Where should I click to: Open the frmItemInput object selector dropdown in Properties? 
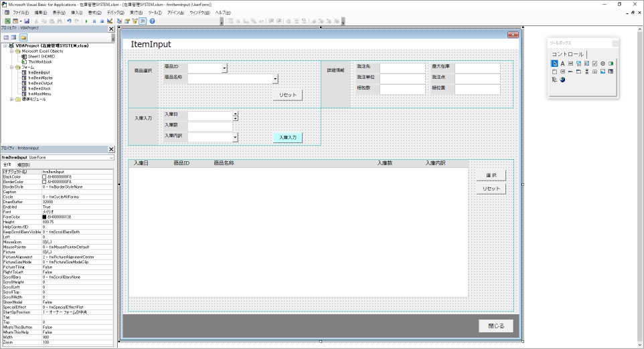tap(111, 158)
